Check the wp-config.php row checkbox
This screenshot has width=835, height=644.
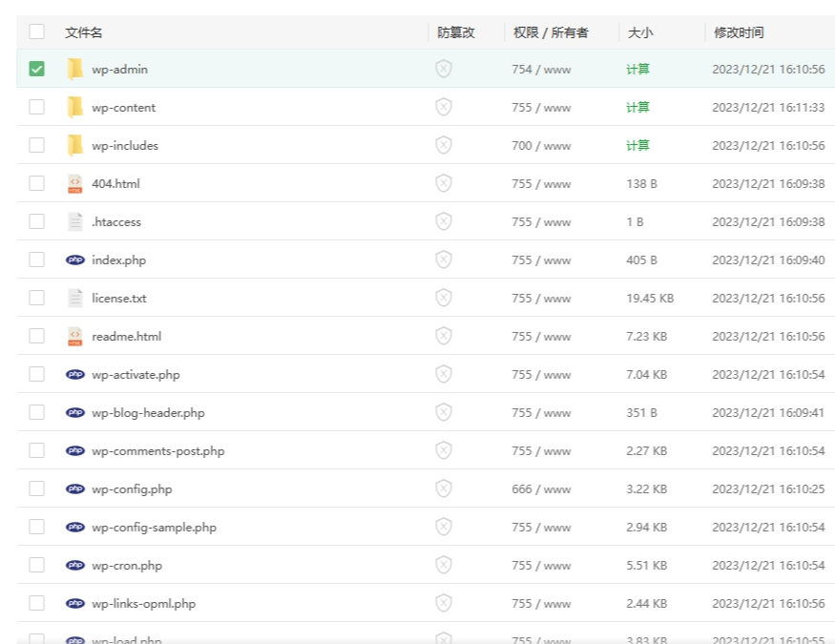point(37,488)
